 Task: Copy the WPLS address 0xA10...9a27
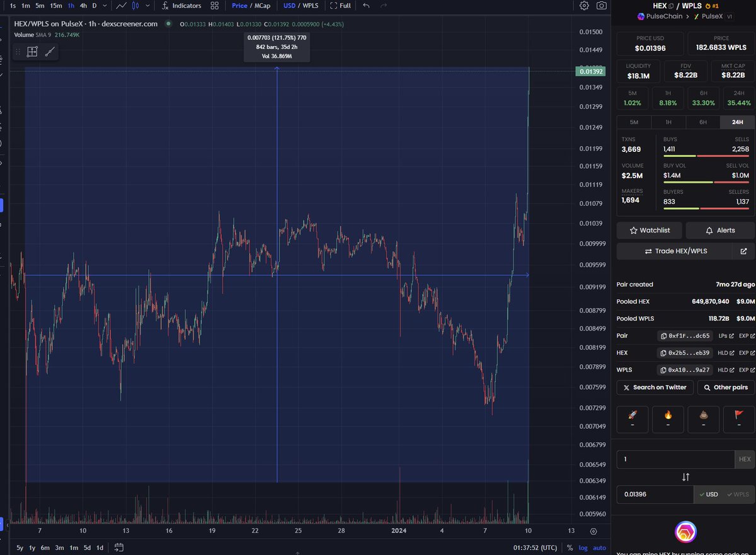[686, 370]
